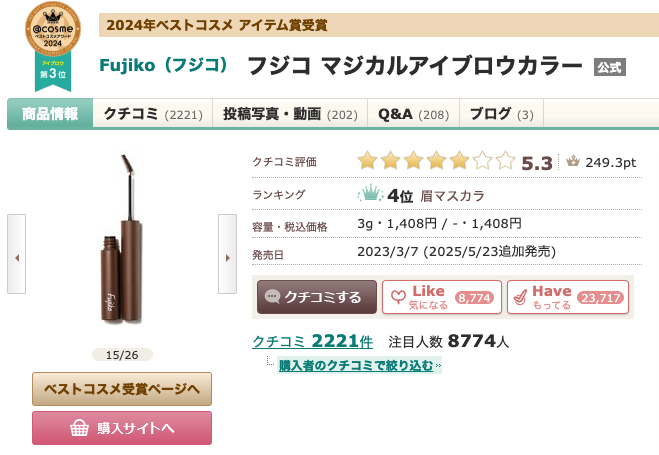This screenshot has height=455, width=659.
Task: Switch to the 投稿写真・動画 tab
Action: click(290, 114)
